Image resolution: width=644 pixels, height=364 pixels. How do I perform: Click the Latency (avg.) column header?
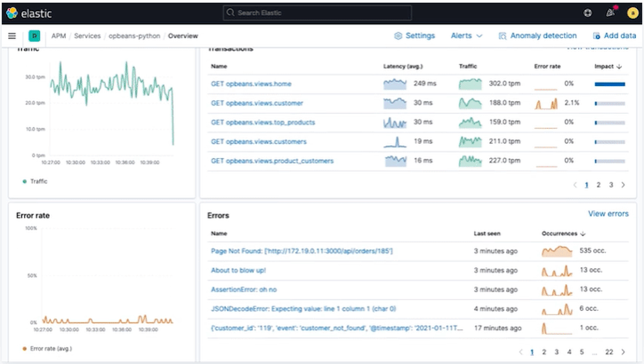pos(403,66)
